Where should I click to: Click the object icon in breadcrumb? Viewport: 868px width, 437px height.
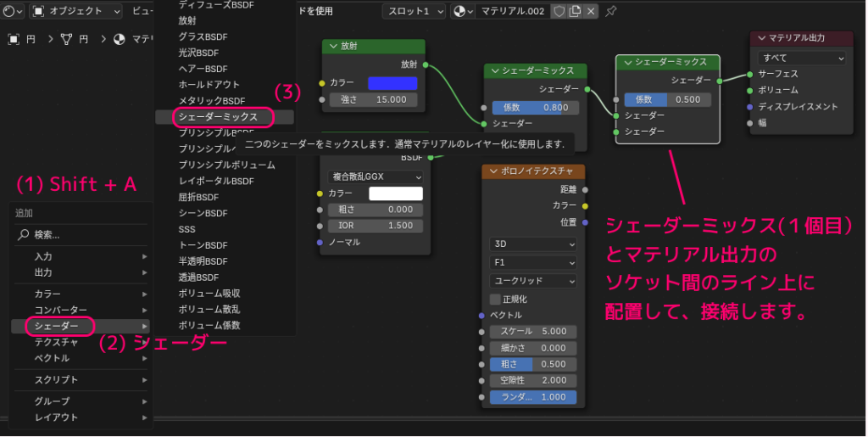pos(14,39)
